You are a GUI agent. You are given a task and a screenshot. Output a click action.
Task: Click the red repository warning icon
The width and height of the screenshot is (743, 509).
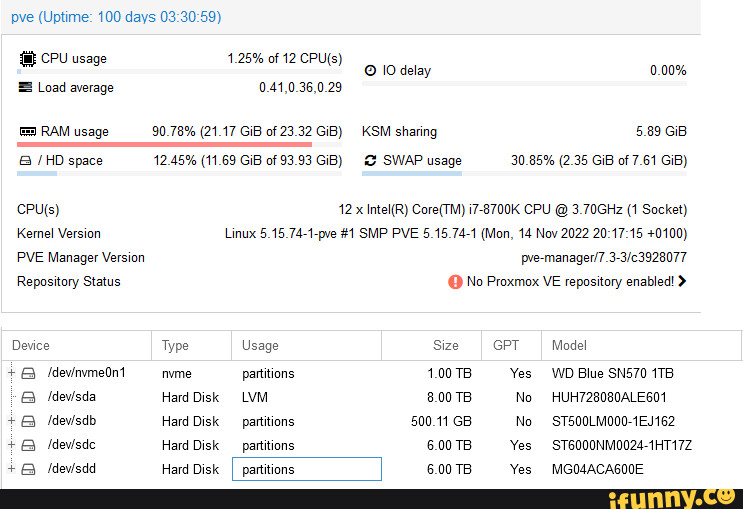point(455,282)
